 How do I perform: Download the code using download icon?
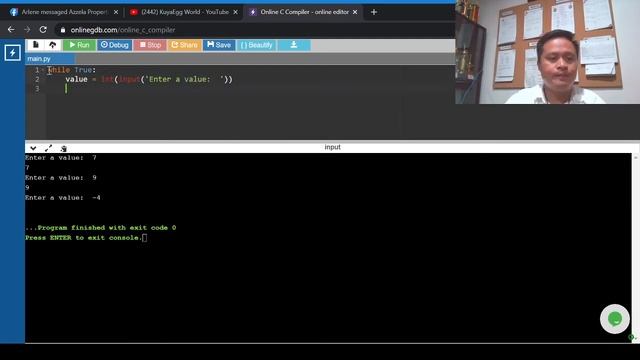pos(294,45)
